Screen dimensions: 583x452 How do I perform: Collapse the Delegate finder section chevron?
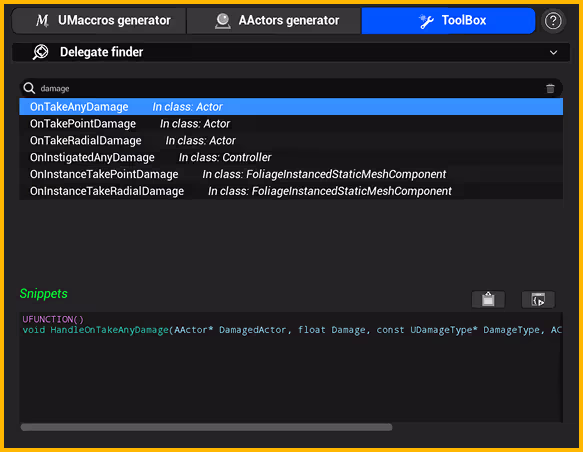click(553, 52)
